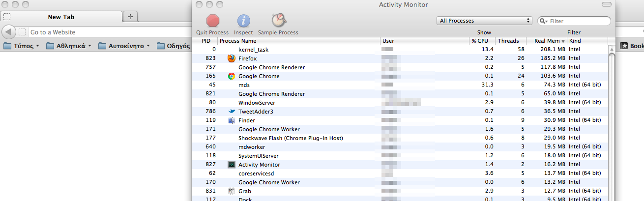Click Safari's back navigation arrow
The height and width of the screenshot is (201, 644).
(x=8, y=32)
